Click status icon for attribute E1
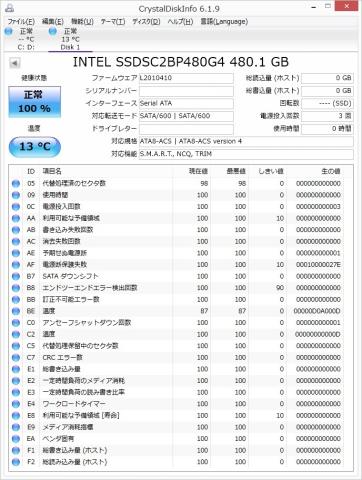This screenshot has width=362, height=480. tap(16, 369)
